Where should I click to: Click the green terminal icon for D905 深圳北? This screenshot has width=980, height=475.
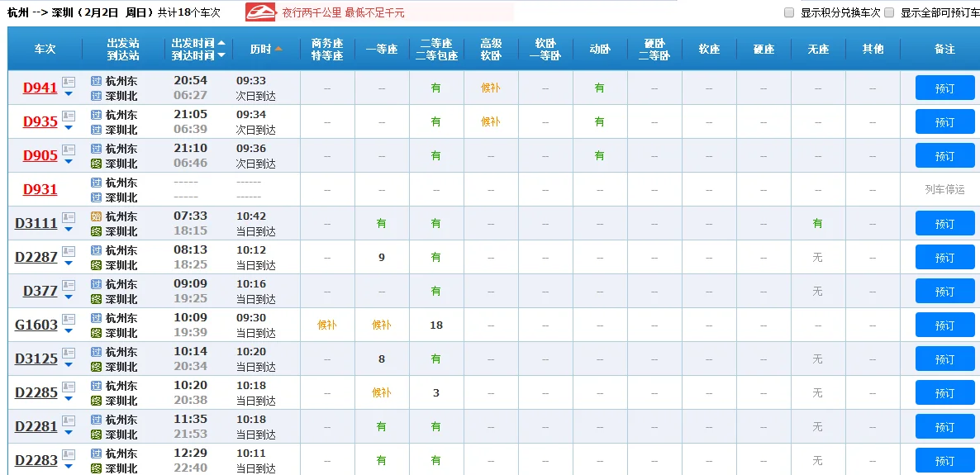[x=96, y=164]
